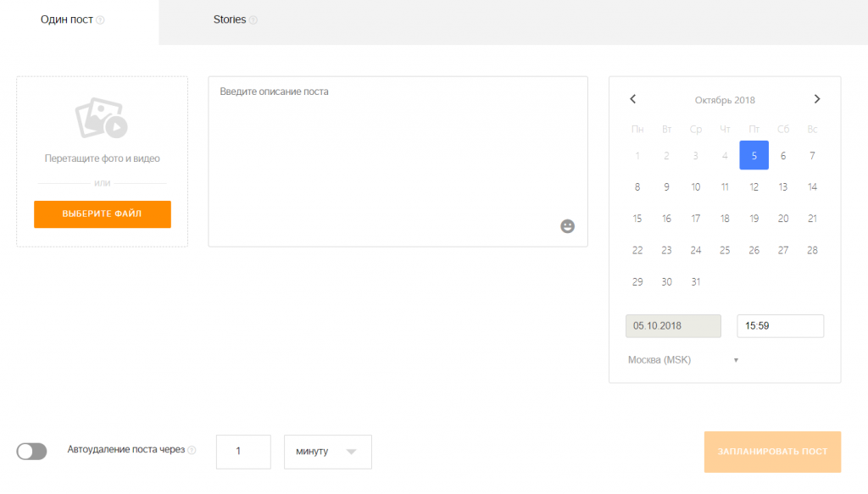Switch to the Один пост tab
868x494 pixels.
coord(79,22)
